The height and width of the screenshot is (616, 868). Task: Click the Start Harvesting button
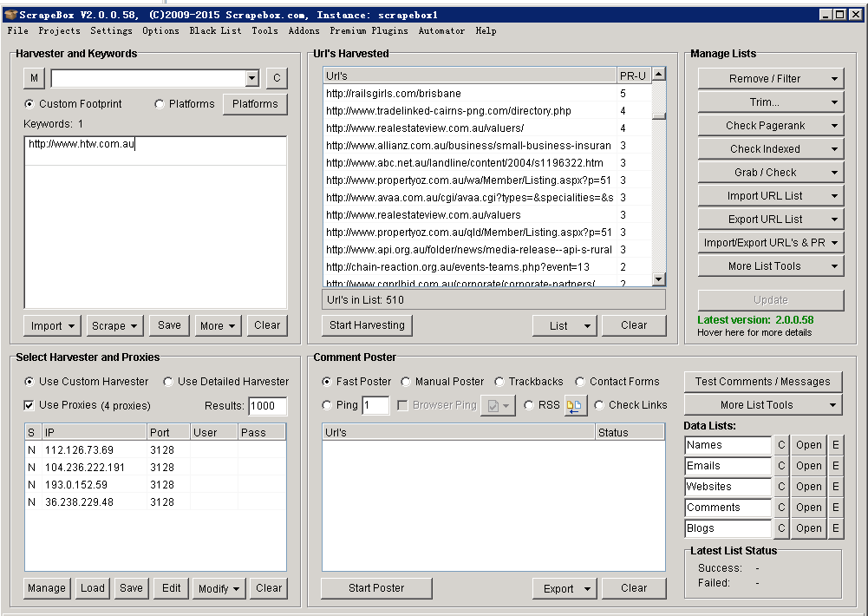point(367,325)
